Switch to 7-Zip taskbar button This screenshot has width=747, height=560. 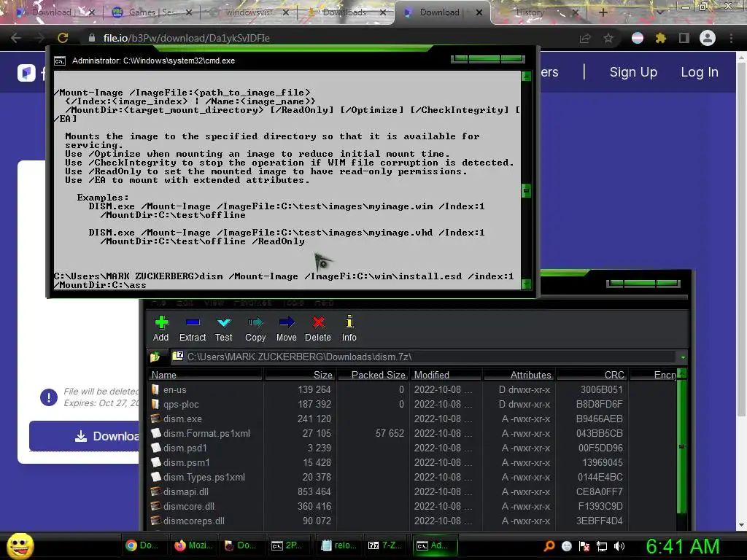click(385, 545)
